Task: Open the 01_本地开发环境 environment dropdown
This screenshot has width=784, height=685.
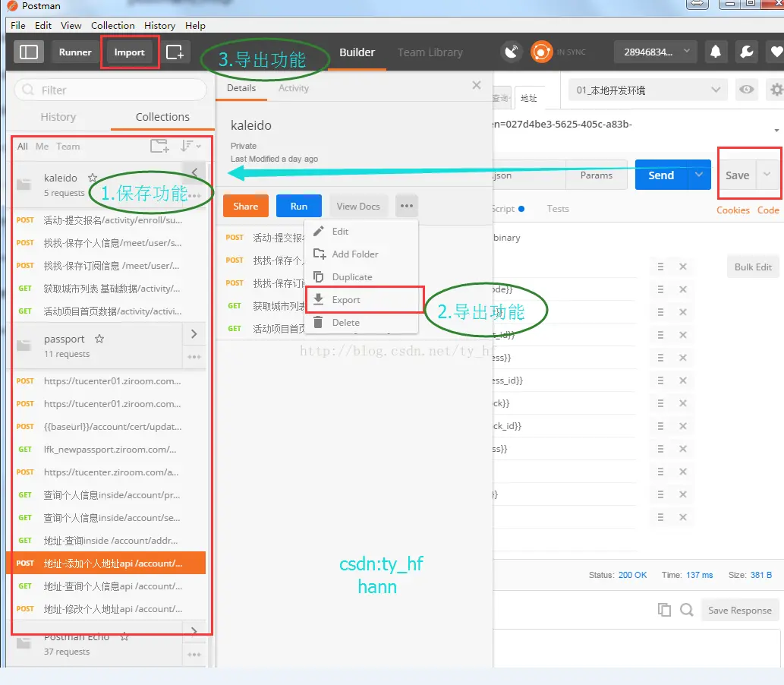Action: point(648,90)
